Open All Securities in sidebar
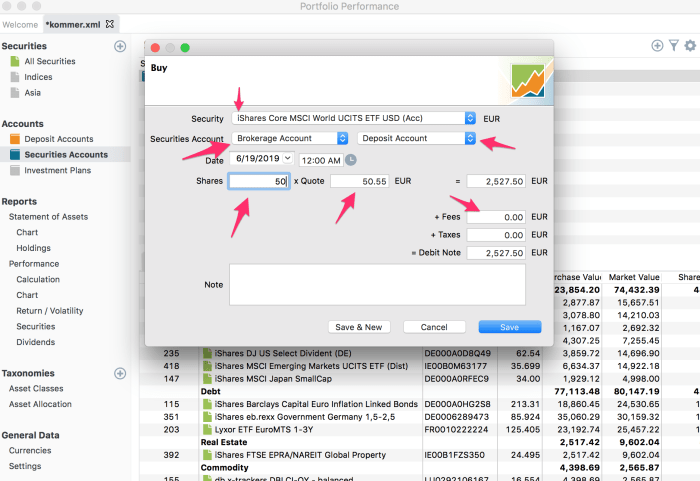 point(50,61)
